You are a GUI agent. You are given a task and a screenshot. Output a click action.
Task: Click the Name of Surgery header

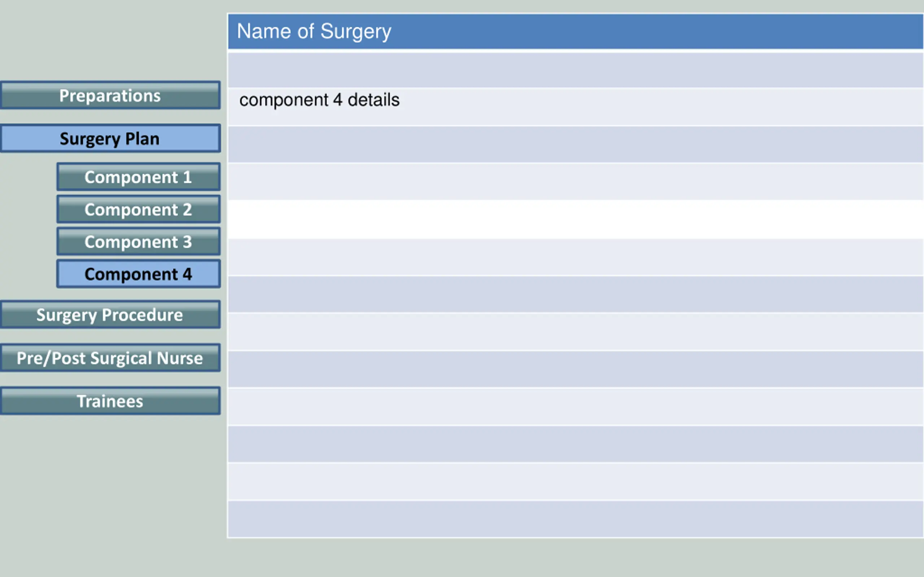(576, 31)
